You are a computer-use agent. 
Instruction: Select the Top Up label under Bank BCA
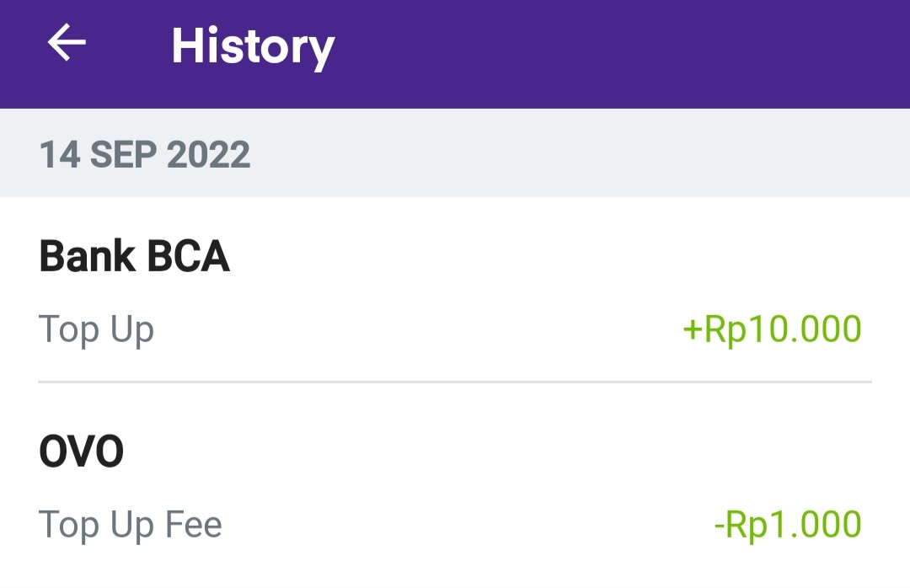pyautogui.click(x=95, y=329)
